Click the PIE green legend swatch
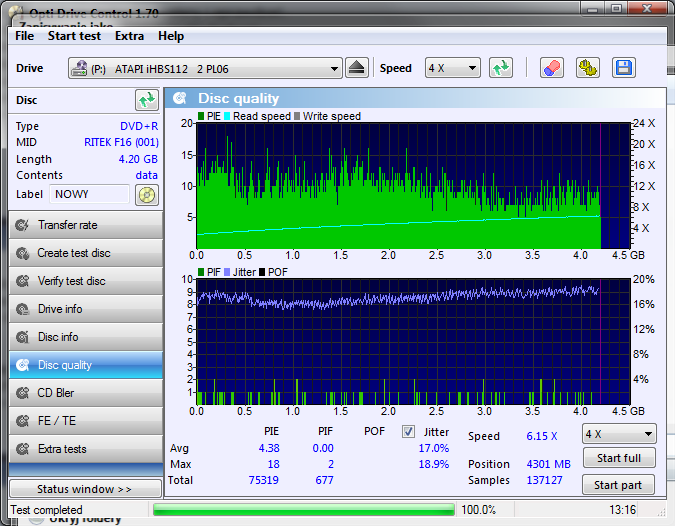This screenshot has width=675, height=526. pyautogui.click(x=201, y=116)
